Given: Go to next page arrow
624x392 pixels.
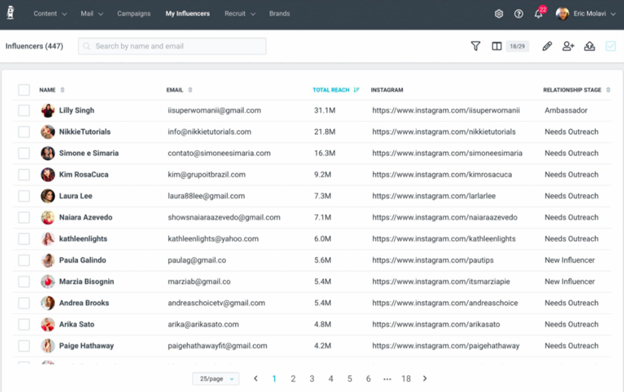Looking at the screenshot, I should [x=425, y=378].
